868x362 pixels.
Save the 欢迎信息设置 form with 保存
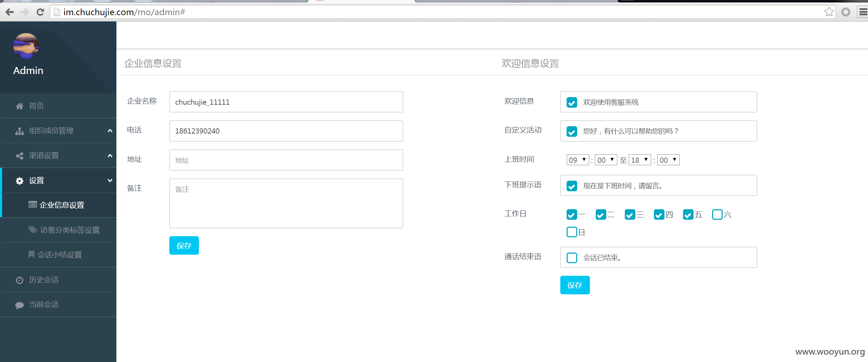pos(575,285)
